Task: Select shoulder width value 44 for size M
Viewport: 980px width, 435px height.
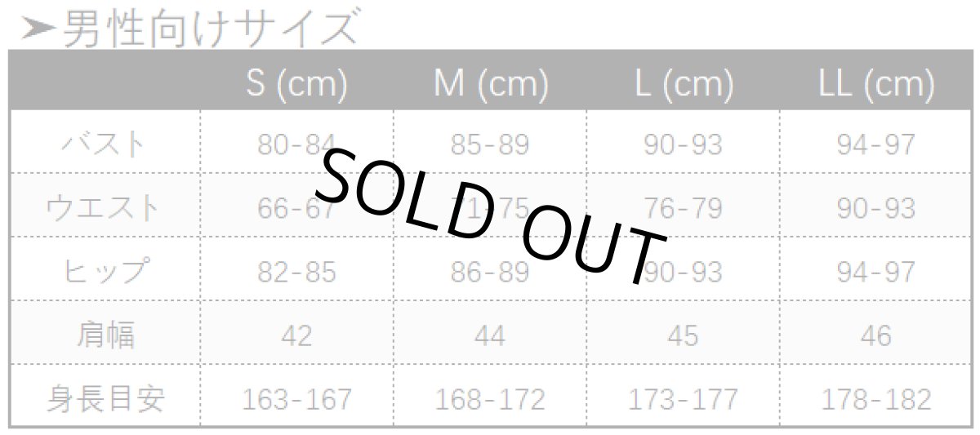Action: 490,335
